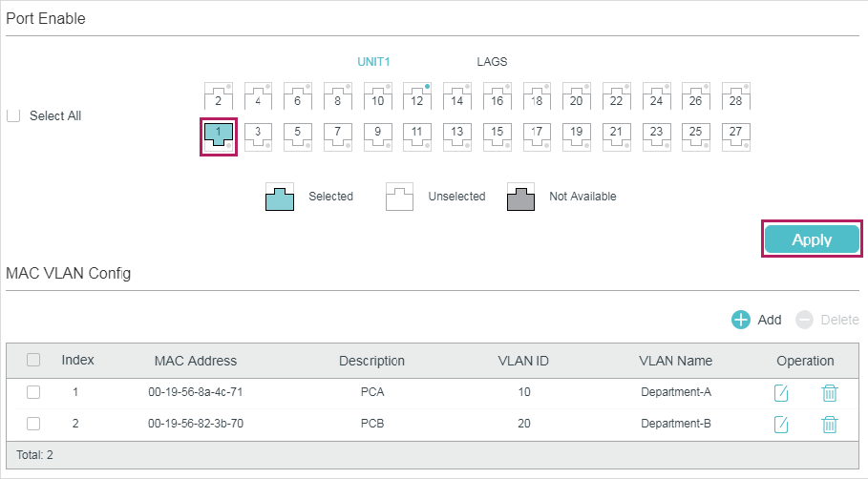Add a new MAC VLAN entry
The width and height of the screenshot is (868, 479).
[756, 320]
